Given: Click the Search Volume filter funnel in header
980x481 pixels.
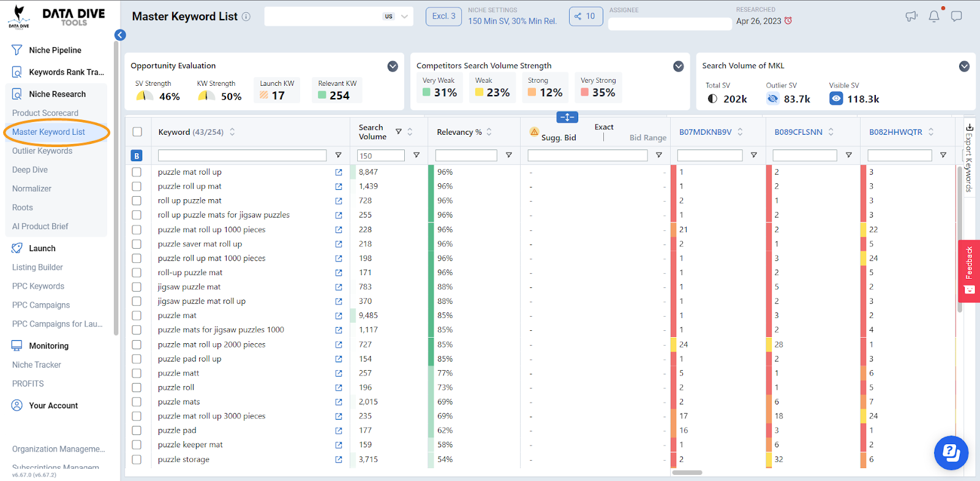Looking at the screenshot, I should click(x=399, y=132).
